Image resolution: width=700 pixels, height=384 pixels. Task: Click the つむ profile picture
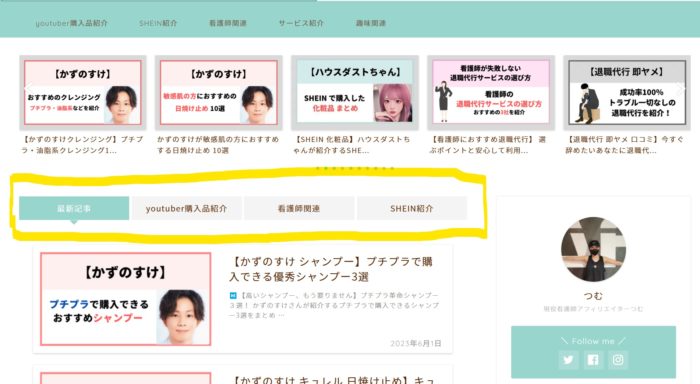(593, 249)
